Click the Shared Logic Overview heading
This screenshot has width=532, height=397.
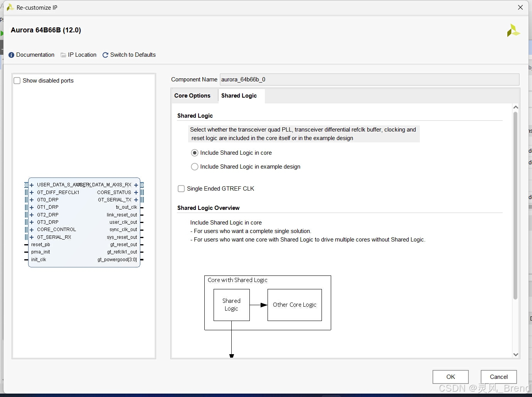pos(208,208)
